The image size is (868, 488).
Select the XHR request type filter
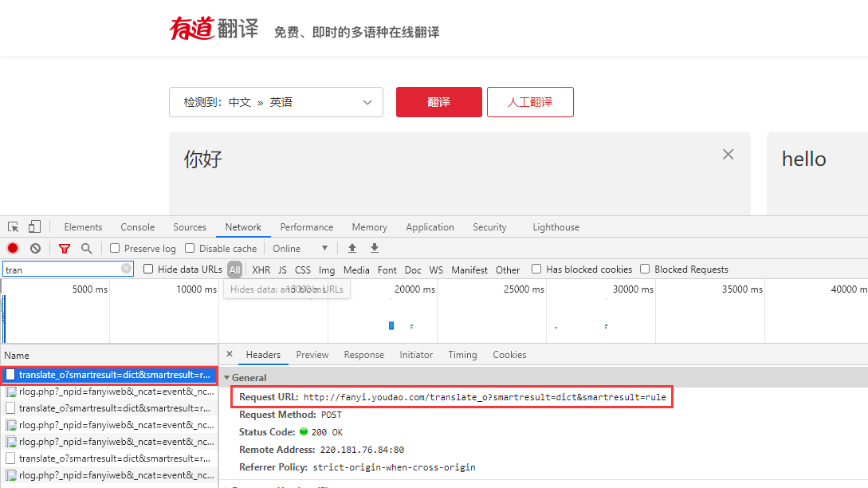click(x=261, y=269)
